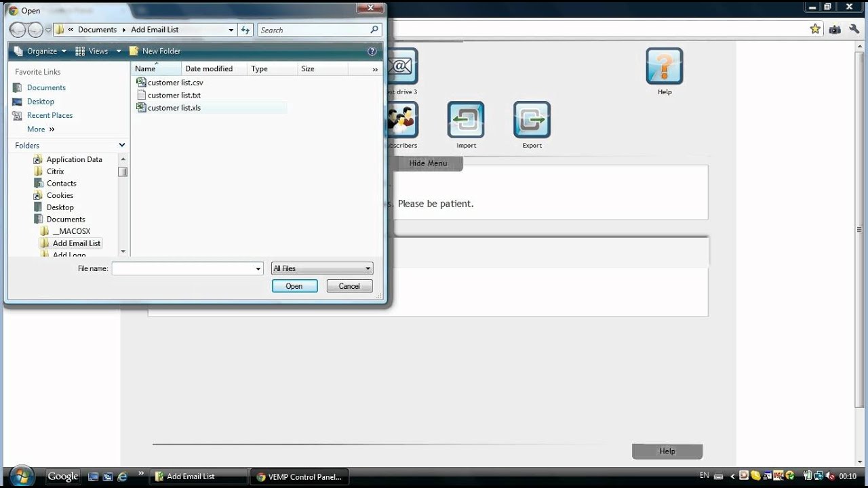Click the Forward navigation arrow in the dialog
The image size is (868, 488).
35,30
